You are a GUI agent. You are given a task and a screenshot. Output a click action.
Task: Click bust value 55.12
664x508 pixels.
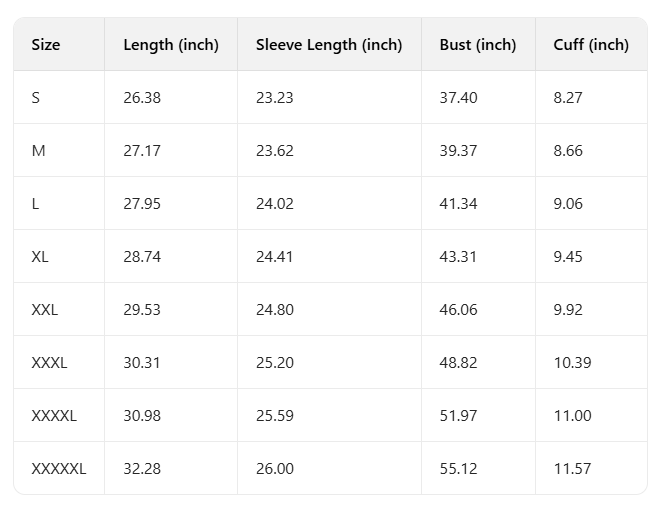[x=458, y=469]
